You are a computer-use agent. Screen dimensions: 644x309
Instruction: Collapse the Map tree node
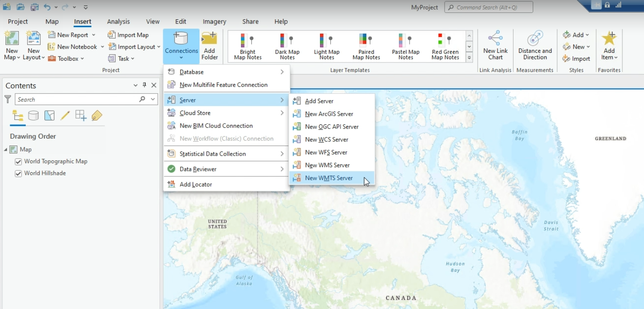tap(6, 150)
